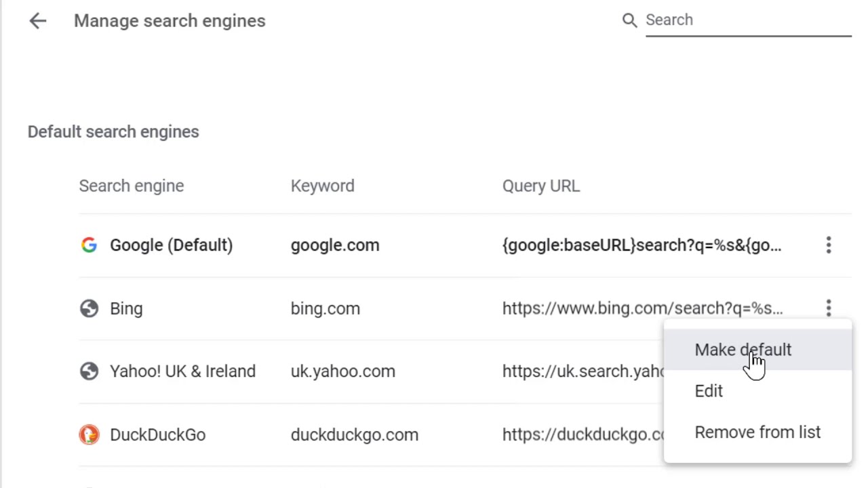Open more actions menu for Bing
The width and height of the screenshot is (868, 488).
pyautogui.click(x=828, y=308)
